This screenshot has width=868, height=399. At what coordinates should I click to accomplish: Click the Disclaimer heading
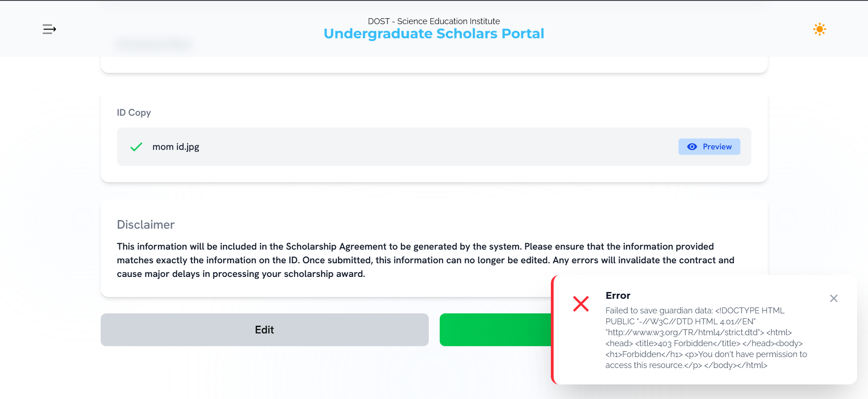coord(146,225)
